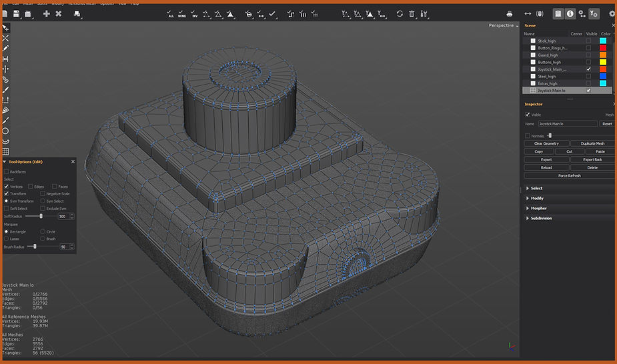
Task: Toggle the Scene panel list icon
Action: tap(558, 14)
